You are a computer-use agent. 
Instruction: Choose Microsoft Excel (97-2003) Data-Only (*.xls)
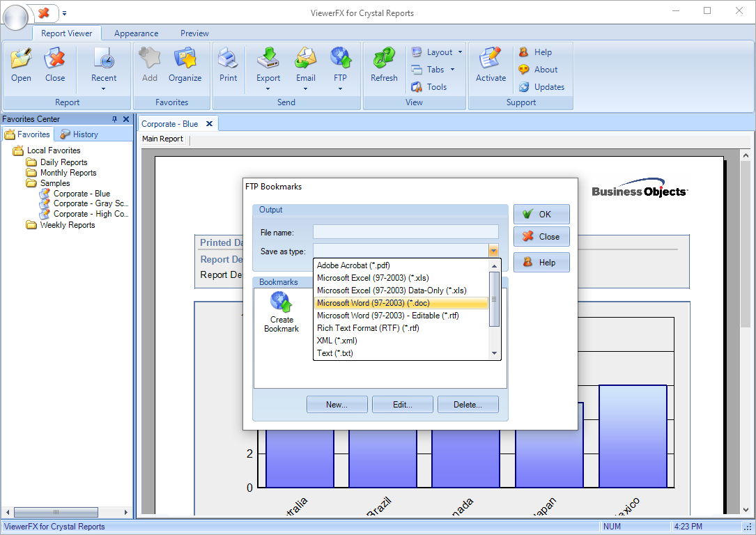(401, 290)
